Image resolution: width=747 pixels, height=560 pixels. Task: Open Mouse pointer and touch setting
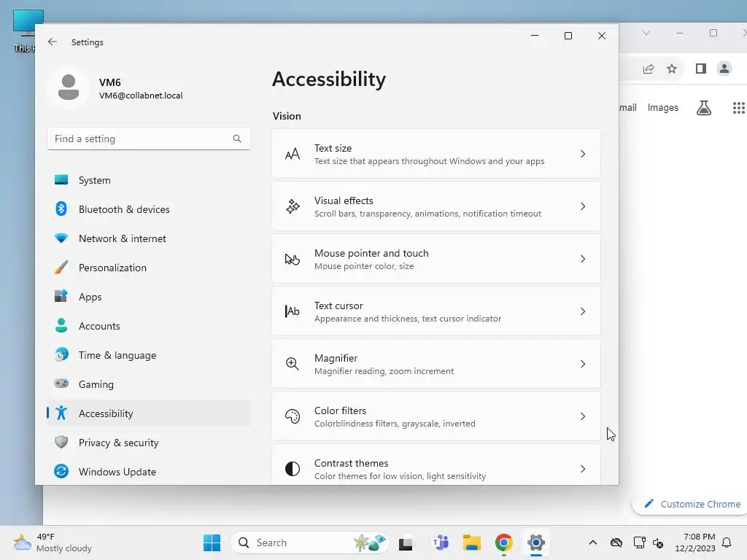click(x=436, y=259)
